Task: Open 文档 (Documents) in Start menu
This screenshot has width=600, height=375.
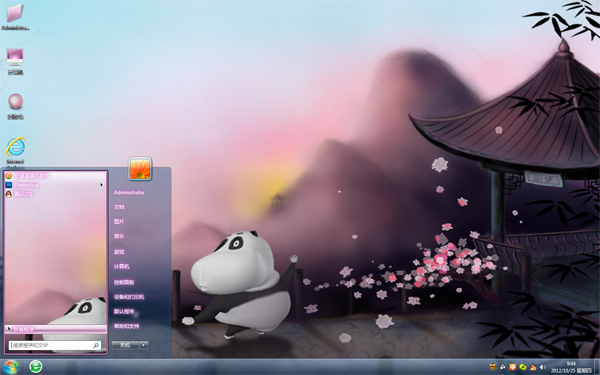Action: (x=119, y=207)
